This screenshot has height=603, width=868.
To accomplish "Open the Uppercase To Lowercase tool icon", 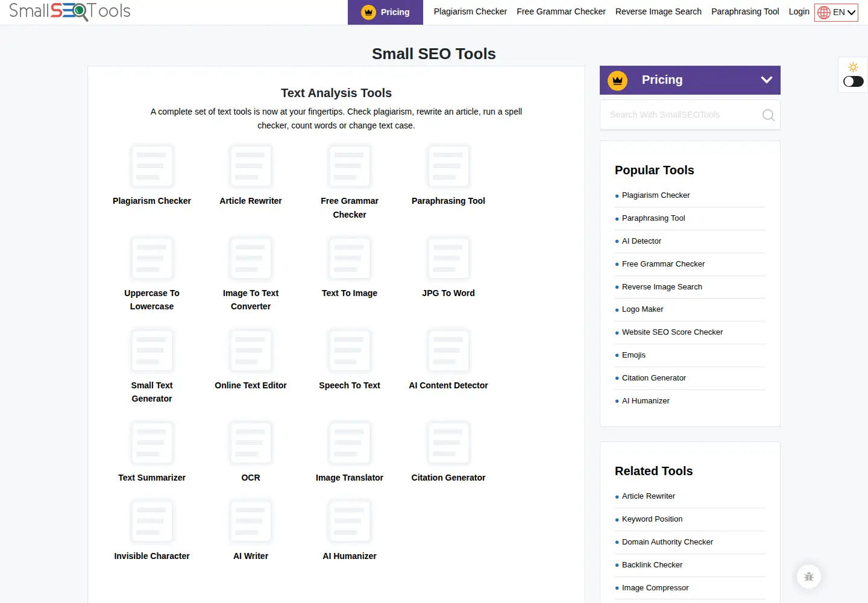I will pyautogui.click(x=152, y=258).
